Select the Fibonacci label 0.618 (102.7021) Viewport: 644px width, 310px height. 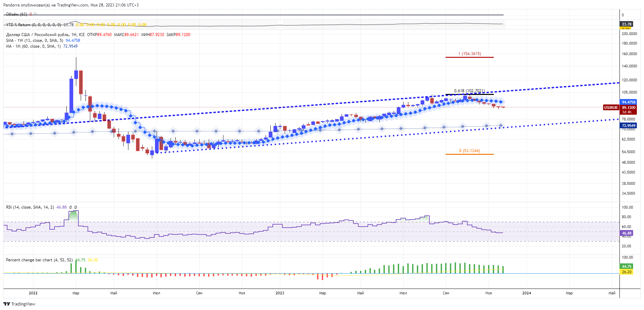[x=469, y=91]
